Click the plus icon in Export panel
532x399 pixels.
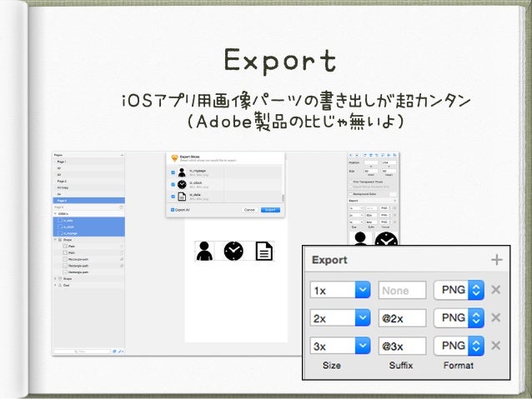tap(496, 260)
